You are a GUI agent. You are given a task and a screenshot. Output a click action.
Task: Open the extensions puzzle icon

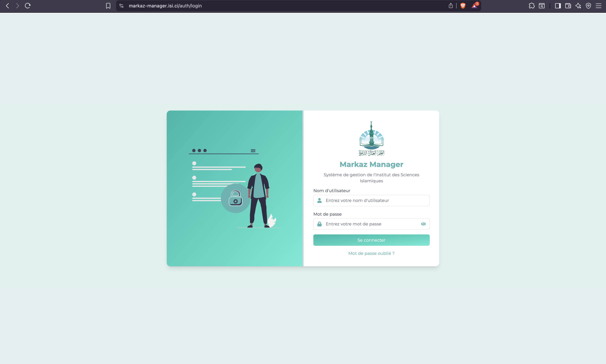(x=531, y=6)
